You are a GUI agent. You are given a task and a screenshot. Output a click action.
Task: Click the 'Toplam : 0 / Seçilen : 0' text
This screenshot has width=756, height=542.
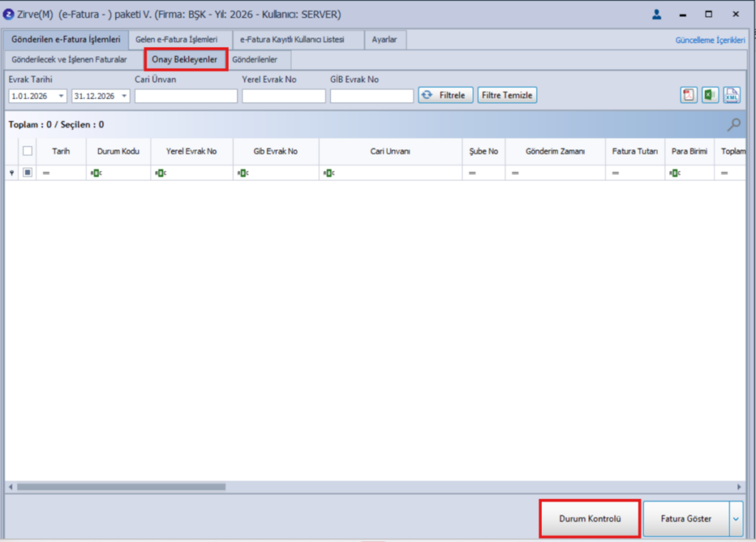(56, 125)
